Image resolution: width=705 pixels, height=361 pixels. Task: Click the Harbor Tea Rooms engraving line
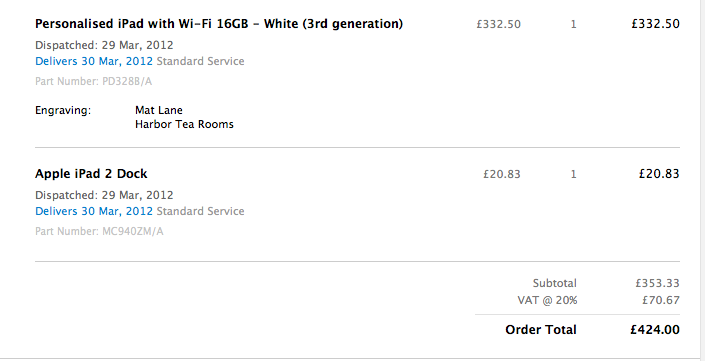click(184, 125)
